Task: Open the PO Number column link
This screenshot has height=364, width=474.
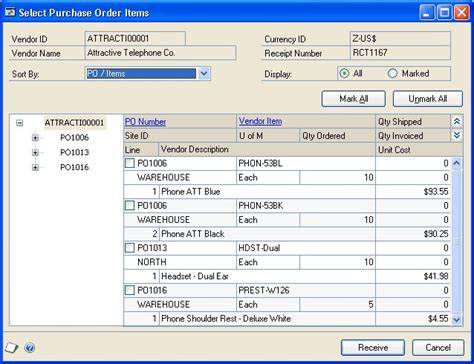Action: (x=145, y=122)
